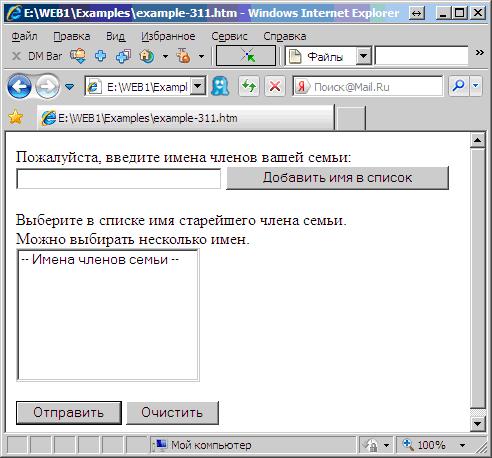
Task: Click the blue plus icon in DM Bar
Action: point(100,56)
